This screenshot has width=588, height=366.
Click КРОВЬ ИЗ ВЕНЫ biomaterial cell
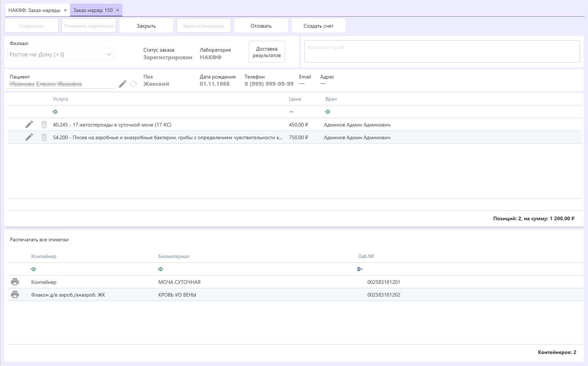coord(177,295)
